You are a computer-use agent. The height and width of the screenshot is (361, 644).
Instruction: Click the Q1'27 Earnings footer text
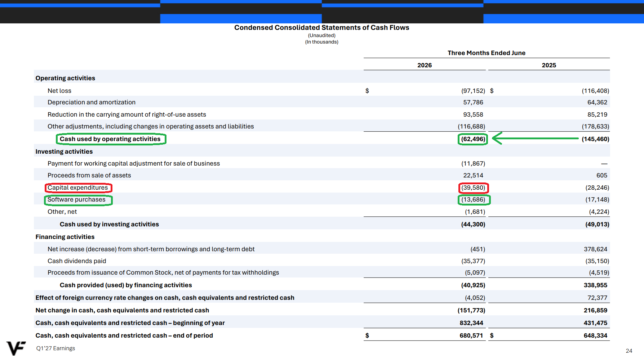pos(55,348)
